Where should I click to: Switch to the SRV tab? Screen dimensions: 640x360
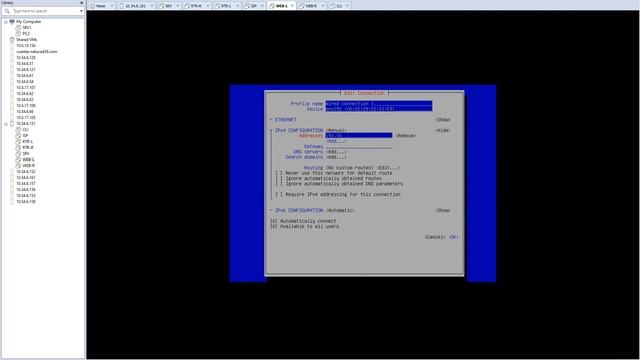[168, 6]
